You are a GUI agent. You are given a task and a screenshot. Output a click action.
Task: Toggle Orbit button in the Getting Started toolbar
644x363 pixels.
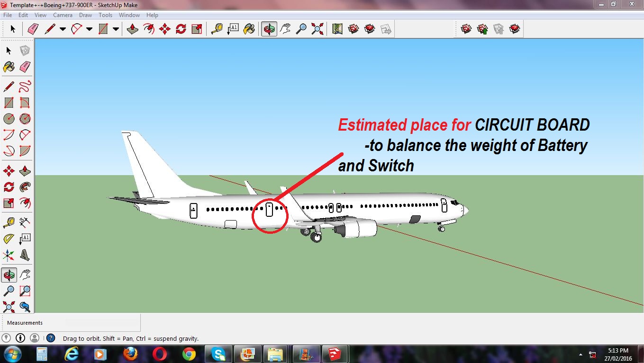tap(269, 29)
